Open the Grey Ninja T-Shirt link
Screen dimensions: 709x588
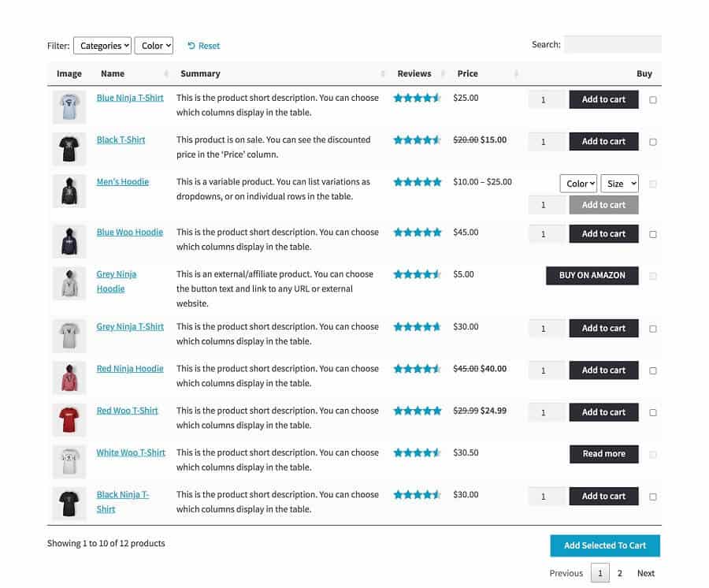click(130, 326)
